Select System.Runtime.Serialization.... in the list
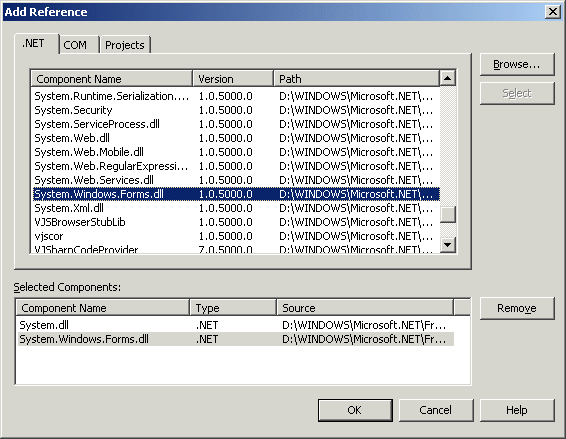The image size is (566, 439). coord(236,96)
